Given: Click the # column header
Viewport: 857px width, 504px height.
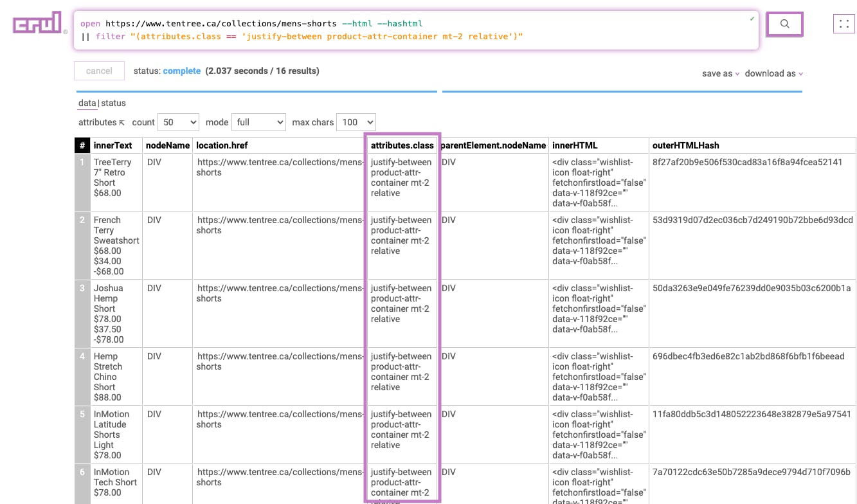Looking at the screenshot, I should coord(82,145).
